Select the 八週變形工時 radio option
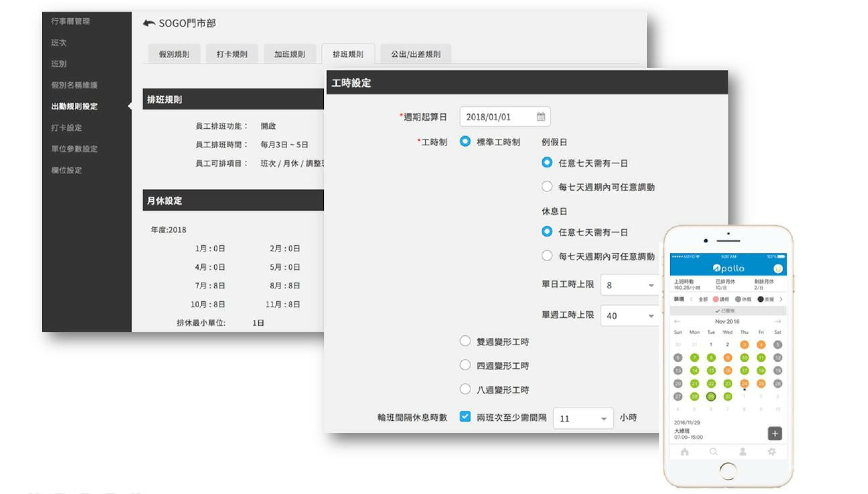The width and height of the screenshot is (868, 494). click(x=465, y=389)
